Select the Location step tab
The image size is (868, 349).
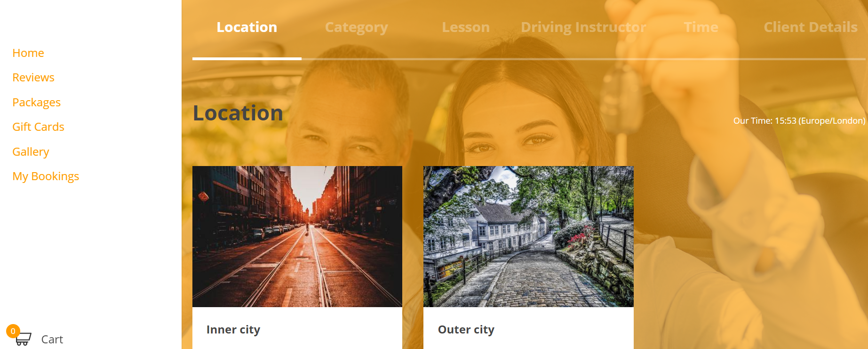247,27
